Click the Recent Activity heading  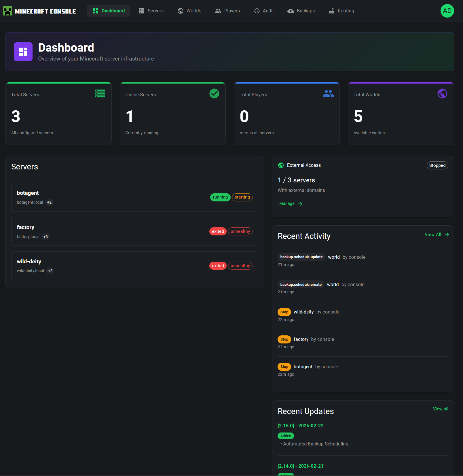pyautogui.click(x=304, y=236)
